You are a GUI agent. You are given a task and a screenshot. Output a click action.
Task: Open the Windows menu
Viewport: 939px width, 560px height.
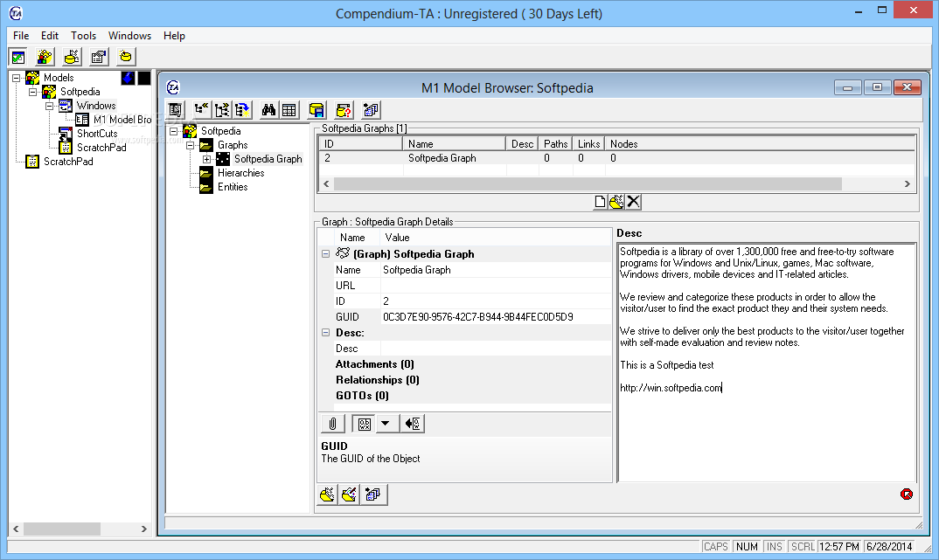pos(129,35)
